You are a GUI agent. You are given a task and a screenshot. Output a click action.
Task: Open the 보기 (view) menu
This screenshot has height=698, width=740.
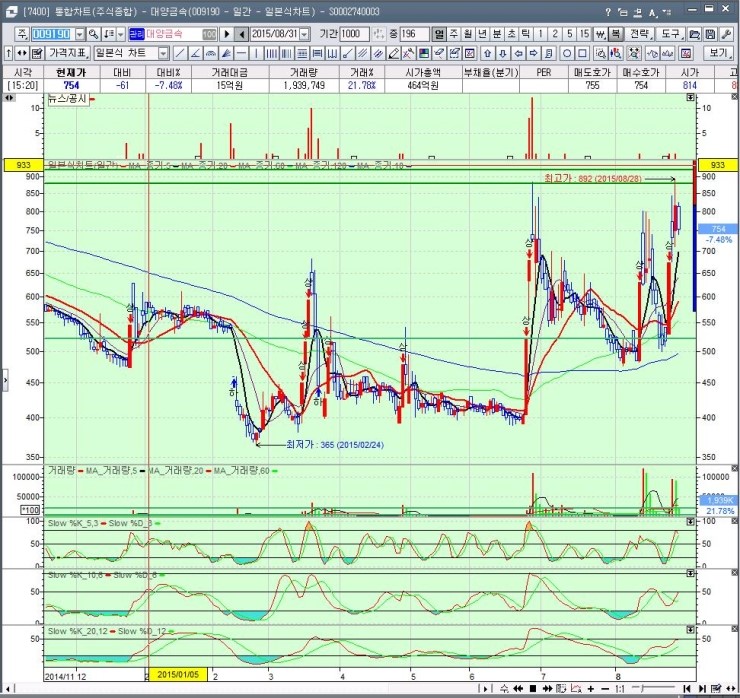(720, 53)
